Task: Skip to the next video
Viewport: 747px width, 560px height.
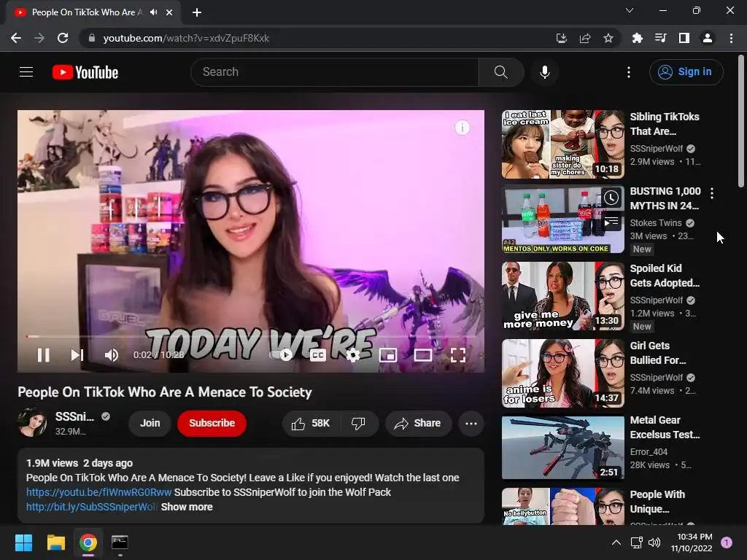Action: click(x=77, y=355)
